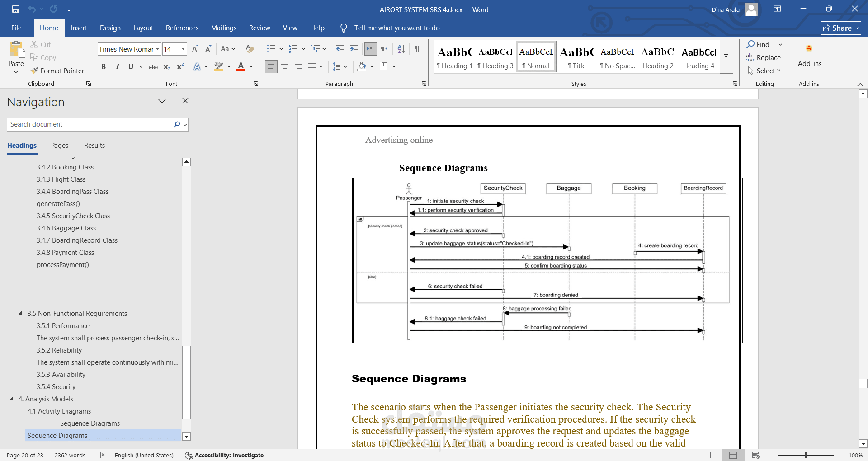Open Replace dialog

click(x=763, y=57)
